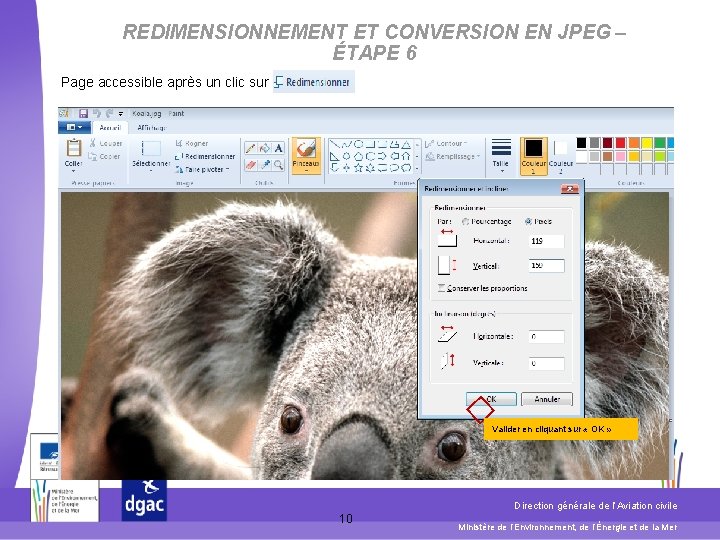Select the Color picker eyedropper tool
720x540 pixels.
(264, 164)
